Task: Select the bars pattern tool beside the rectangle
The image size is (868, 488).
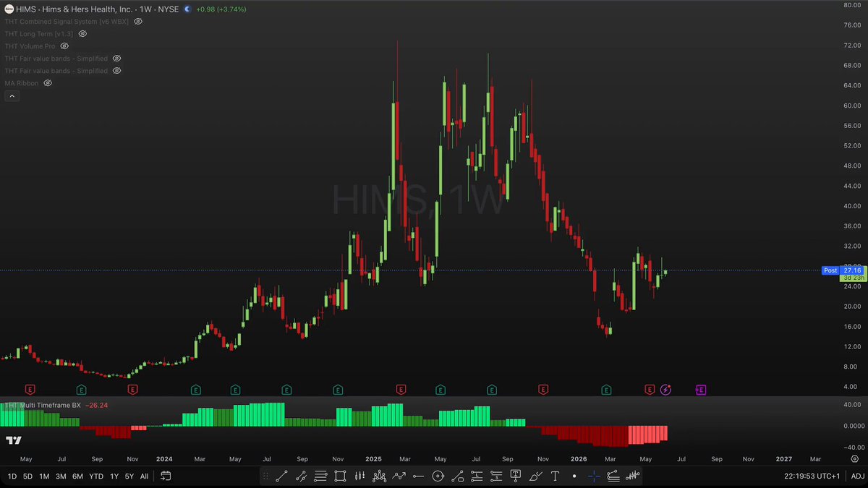Action: 359,476
